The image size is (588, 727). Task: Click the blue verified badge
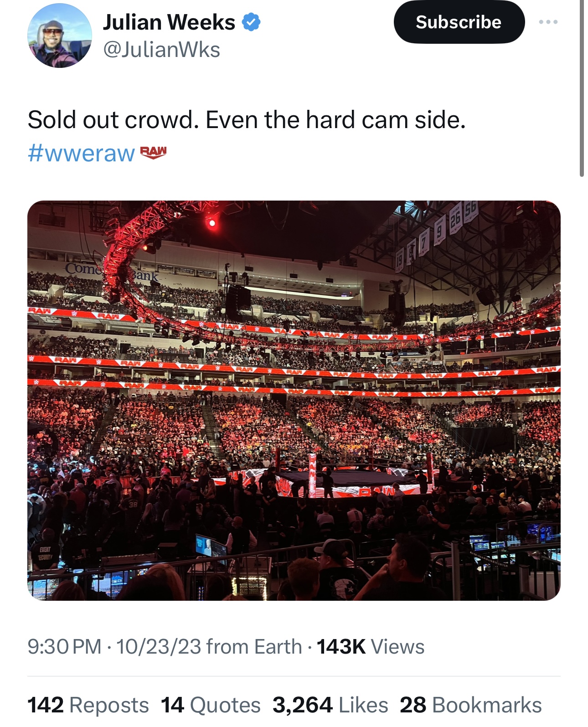click(x=251, y=22)
